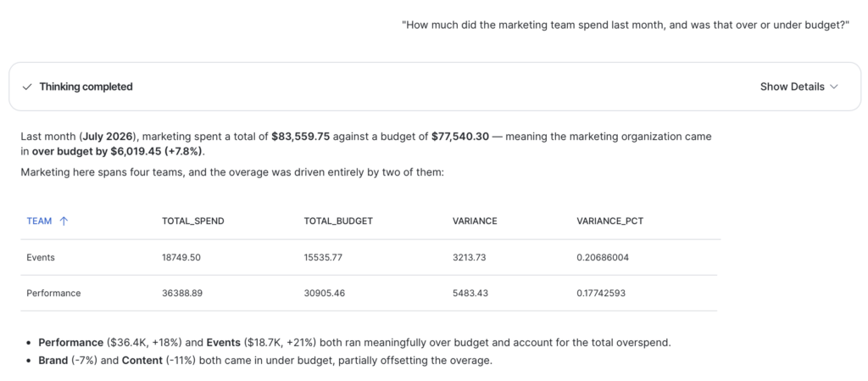Click the 18749.50 total spend cell
Viewport: 868px width, 381px height.
click(181, 257)
